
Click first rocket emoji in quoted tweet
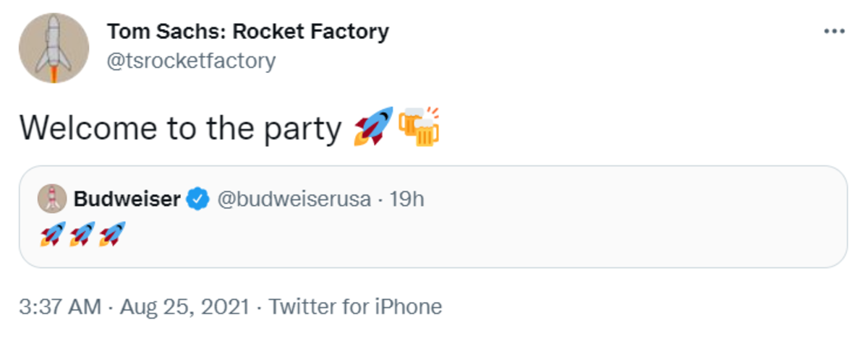(x=51, y=233)
